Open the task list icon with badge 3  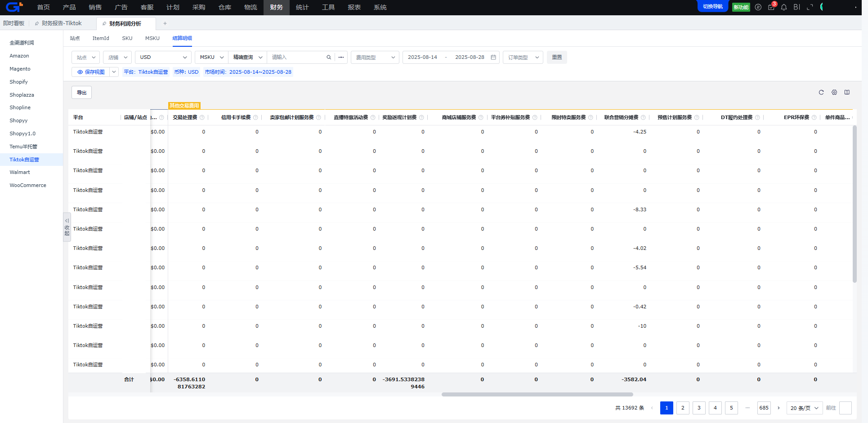coord(772,7)
